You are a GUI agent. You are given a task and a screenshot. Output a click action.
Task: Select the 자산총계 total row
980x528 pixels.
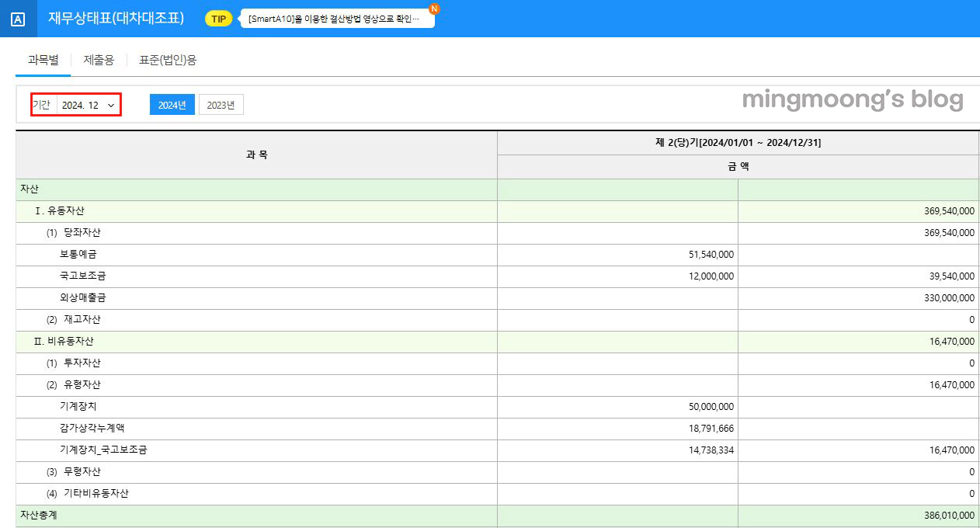[256, 515]
